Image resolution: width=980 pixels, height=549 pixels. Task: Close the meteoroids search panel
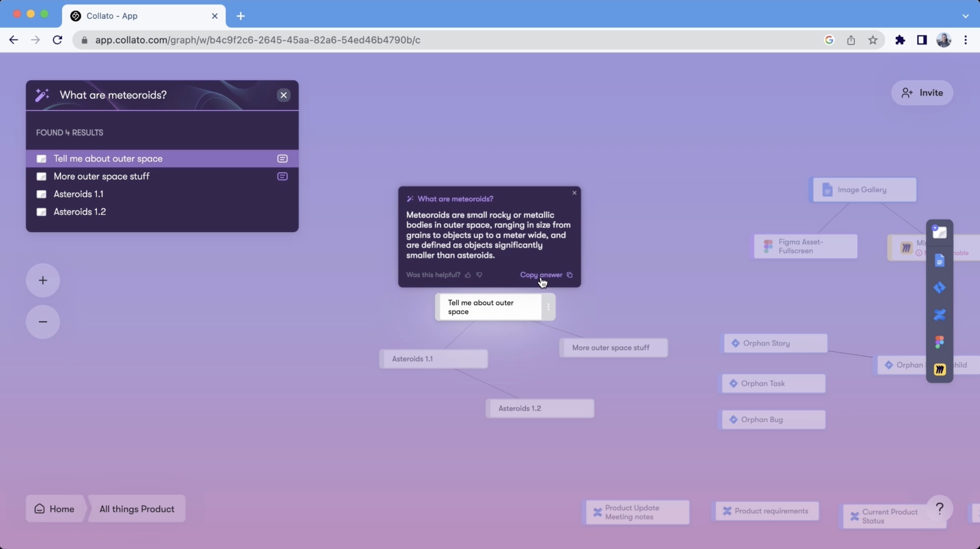(283, 95)
